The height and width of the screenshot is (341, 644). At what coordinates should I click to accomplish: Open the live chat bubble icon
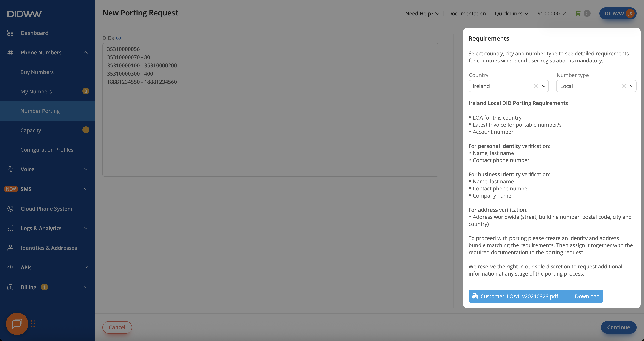17,323
